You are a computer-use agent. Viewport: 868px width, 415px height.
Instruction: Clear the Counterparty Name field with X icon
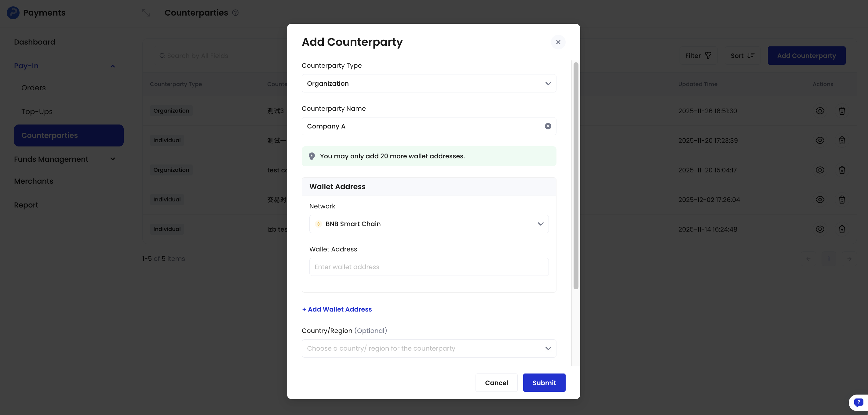(x=548, y=126)
